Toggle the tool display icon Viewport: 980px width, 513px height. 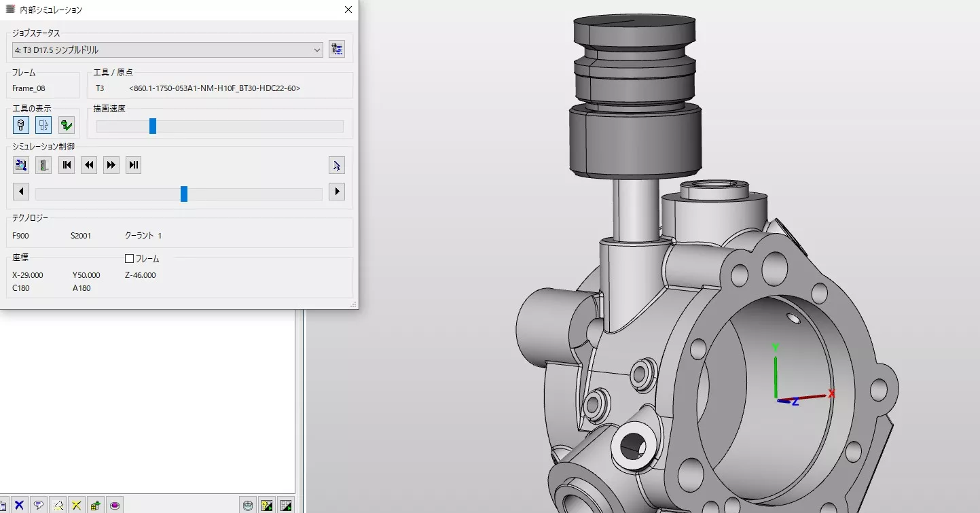click(20, 124)
